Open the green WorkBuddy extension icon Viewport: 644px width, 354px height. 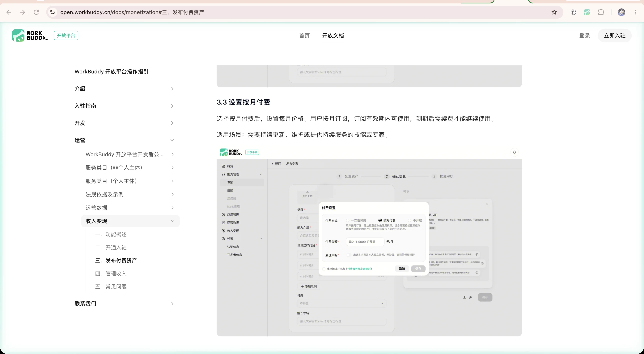(x=587, y=12)
